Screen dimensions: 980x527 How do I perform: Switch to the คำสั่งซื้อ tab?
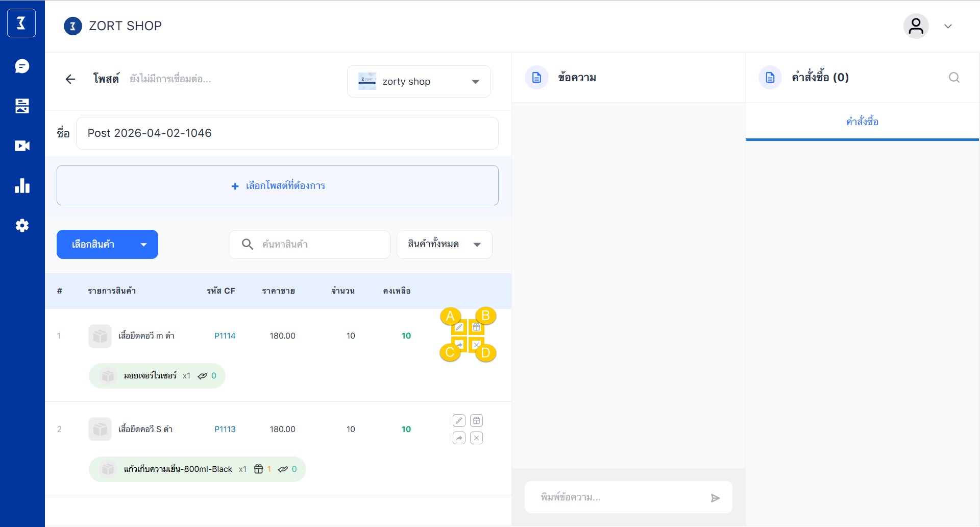point(862,122)
